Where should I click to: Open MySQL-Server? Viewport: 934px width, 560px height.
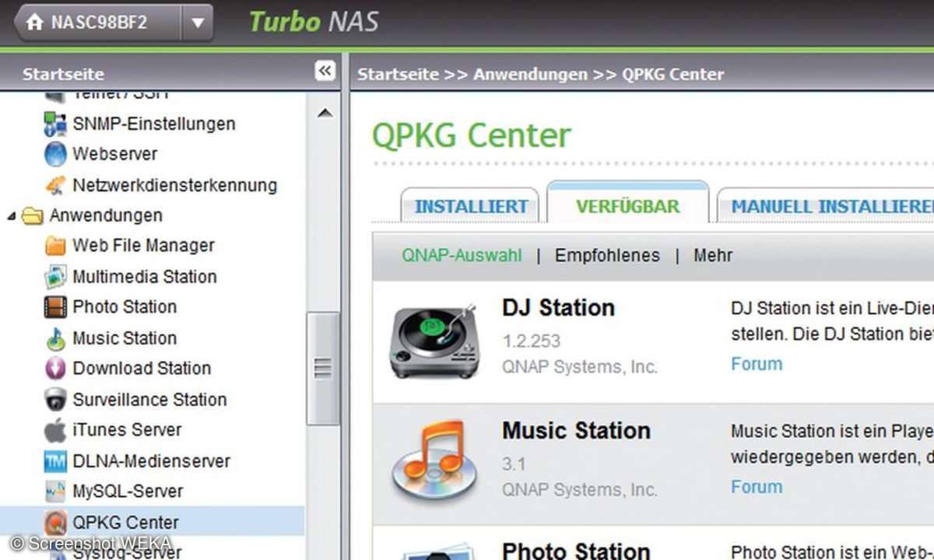(128, 492)
